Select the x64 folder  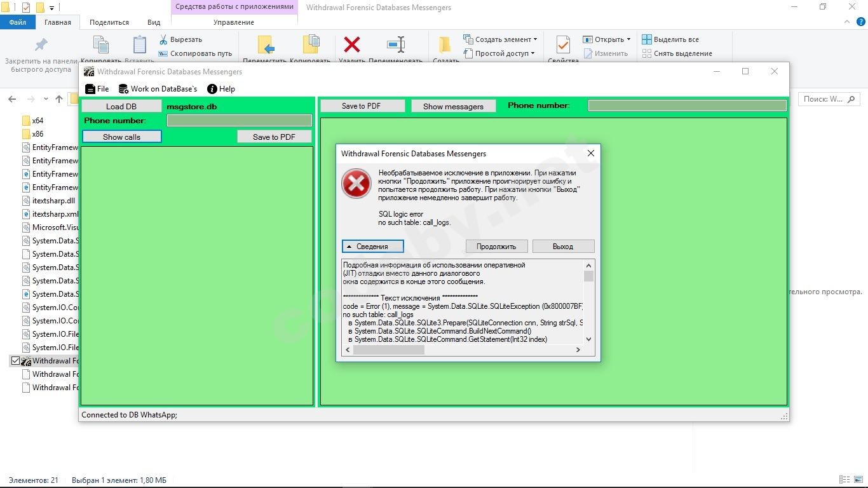pos(32,120)
